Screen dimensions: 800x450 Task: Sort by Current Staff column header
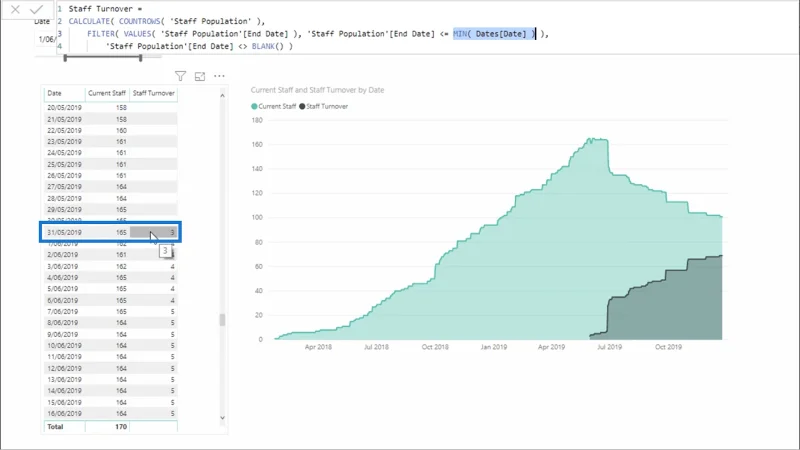click(107, 93)
